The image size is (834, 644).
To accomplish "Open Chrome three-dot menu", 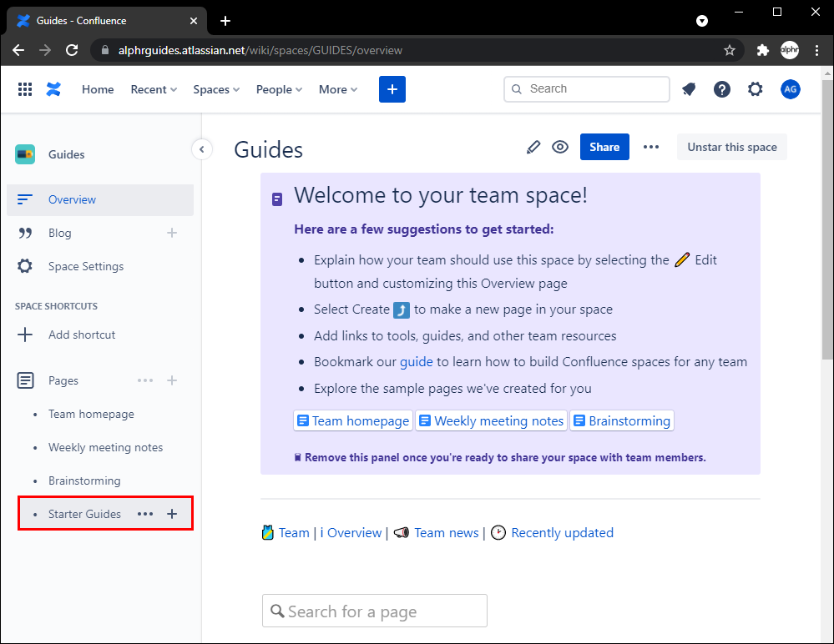I will [x=817, y=51].
